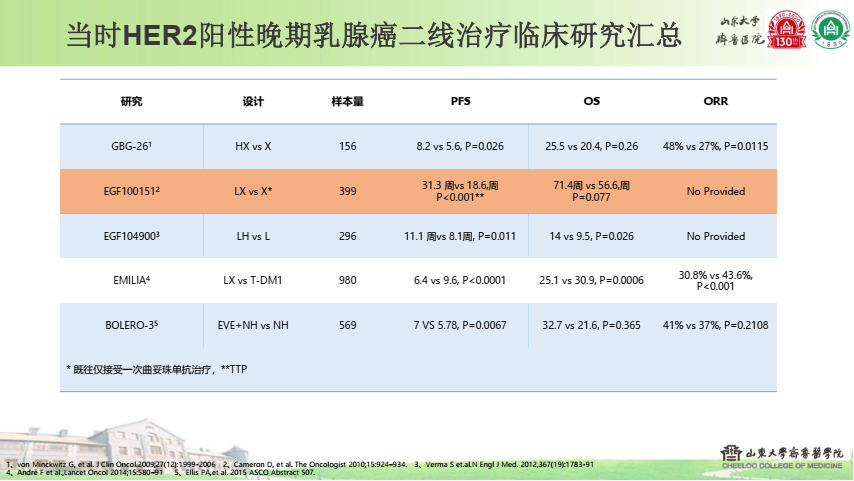Click the footnote 既往仅接受一次曲妥珠单抗治疗, **TTP

point(156,369)
